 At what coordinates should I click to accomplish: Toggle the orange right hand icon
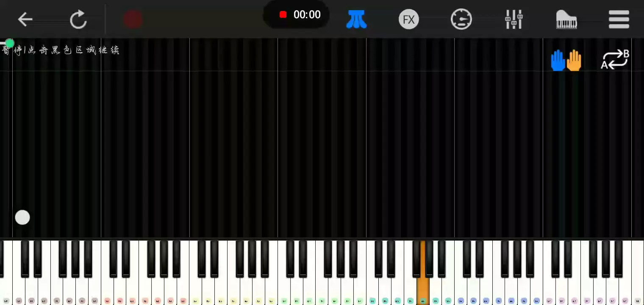pos(574,60)
